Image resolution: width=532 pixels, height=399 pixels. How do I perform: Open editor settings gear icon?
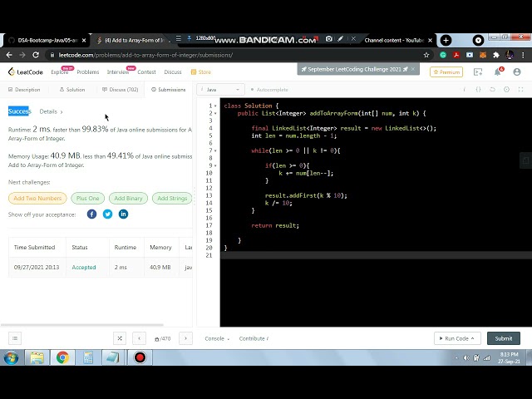(506, 90)
